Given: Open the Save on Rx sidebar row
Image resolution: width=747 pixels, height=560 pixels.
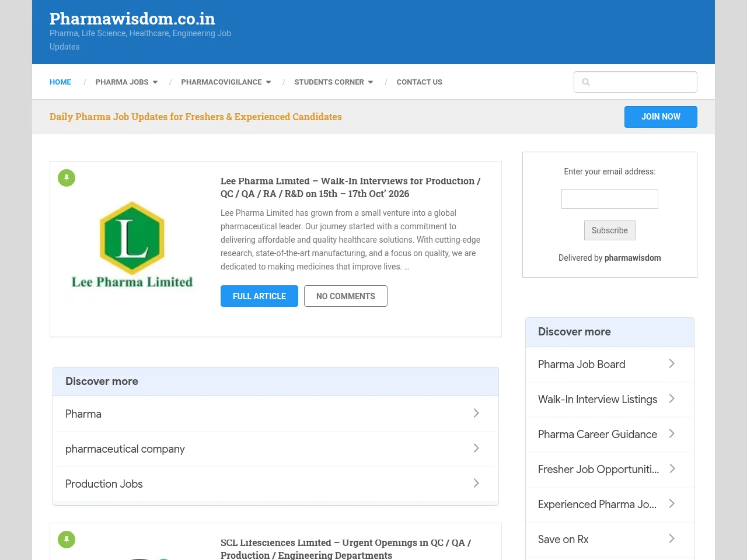Looking at the screenshot, I should 610,540.
